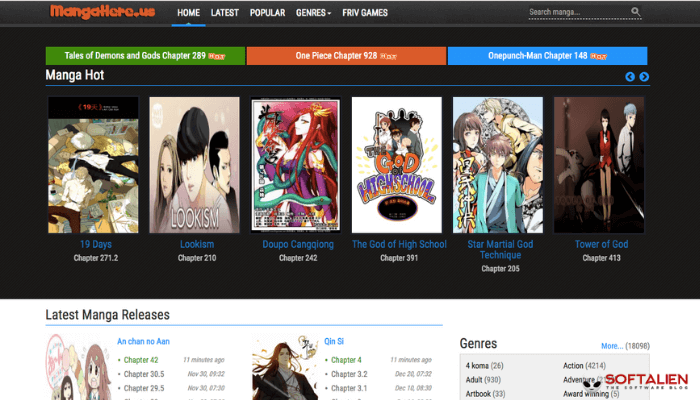Open the POPULAR nav tab
The height and width of the screenshot is (400, 700).
pyautogui.click(x=267, y=13)
